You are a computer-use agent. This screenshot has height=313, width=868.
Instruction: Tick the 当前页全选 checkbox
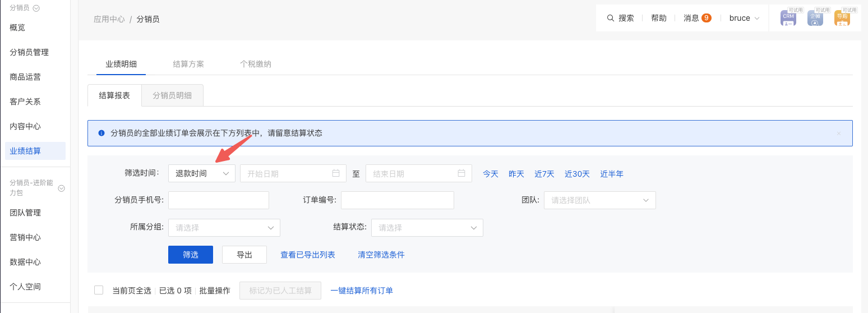[x=99, y=290]
